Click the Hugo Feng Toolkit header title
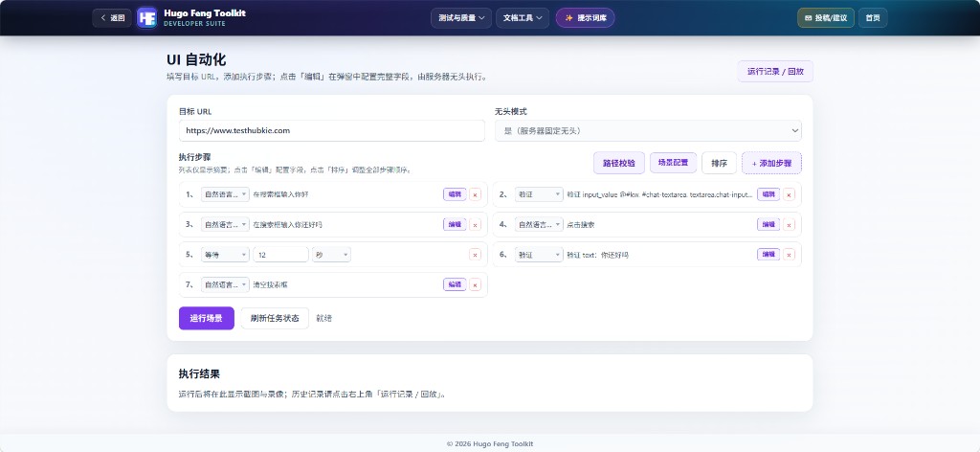Screen dimensions: 980x452 (205, 13)
